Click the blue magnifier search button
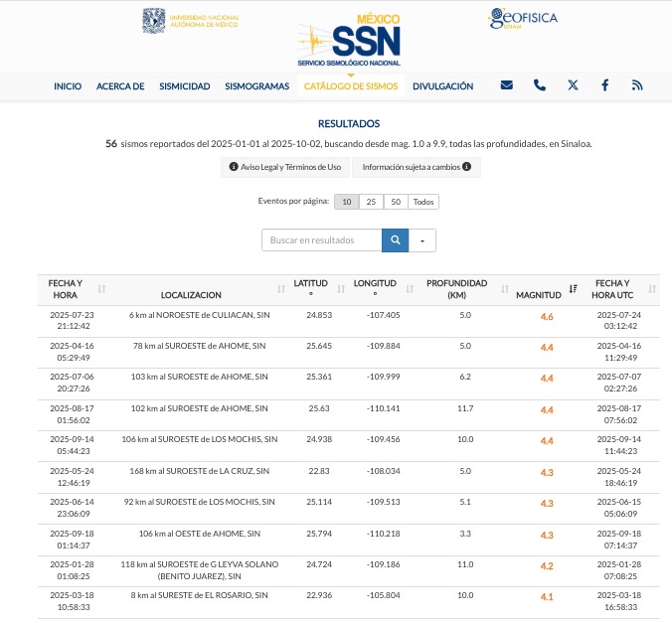 tap(395, 239)
